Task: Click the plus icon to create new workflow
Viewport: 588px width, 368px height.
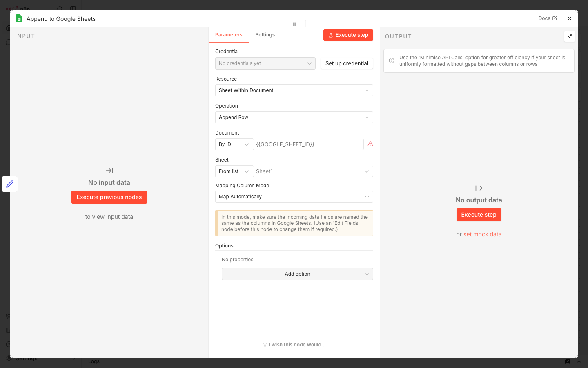Action: pos(47,9)
